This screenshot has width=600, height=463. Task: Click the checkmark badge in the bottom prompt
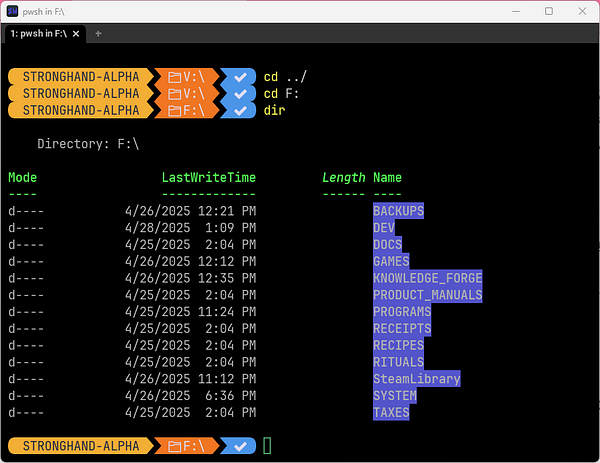click(238, 445)
